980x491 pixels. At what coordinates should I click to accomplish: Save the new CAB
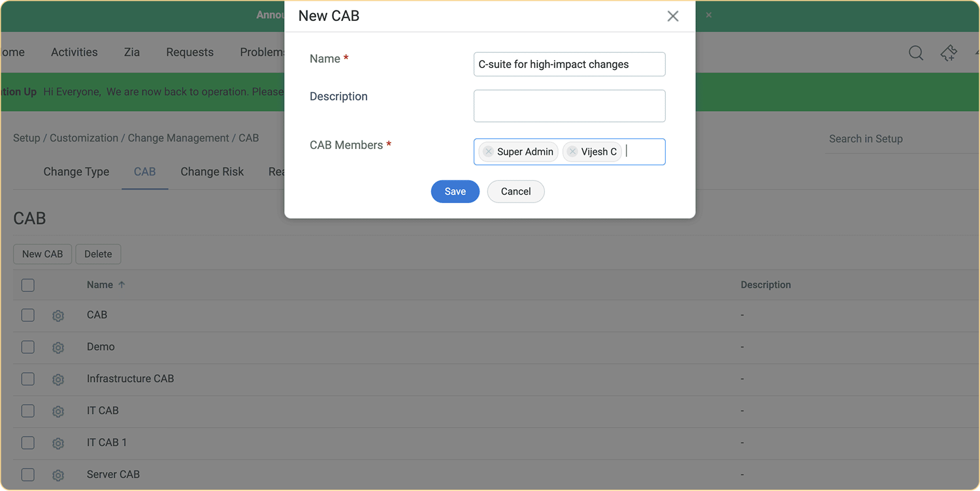(x=455, y=191)
